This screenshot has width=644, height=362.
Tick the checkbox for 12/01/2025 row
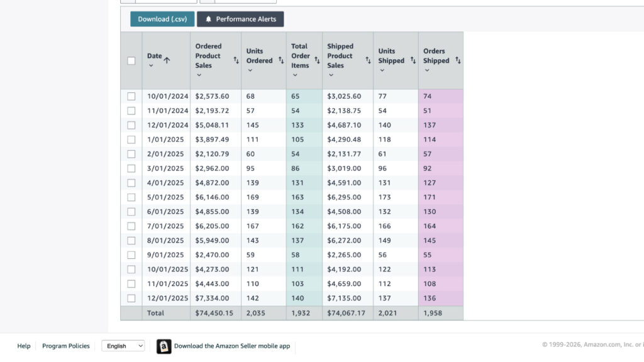pos(131,299)
